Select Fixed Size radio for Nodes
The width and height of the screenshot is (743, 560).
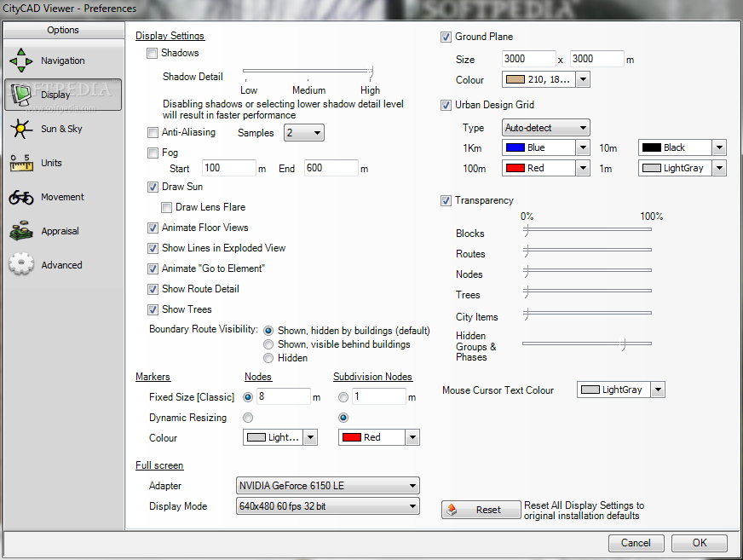[x=248, y=397]
